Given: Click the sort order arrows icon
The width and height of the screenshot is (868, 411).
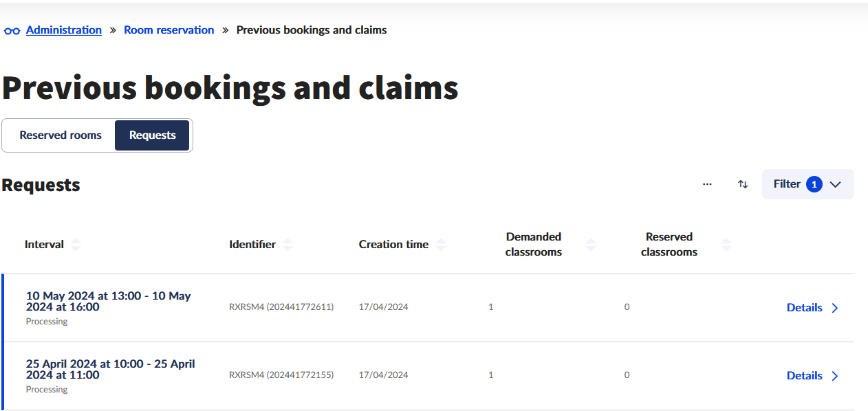Looking at the screenshot, I should pyautogui.click(x=743, y=184).
